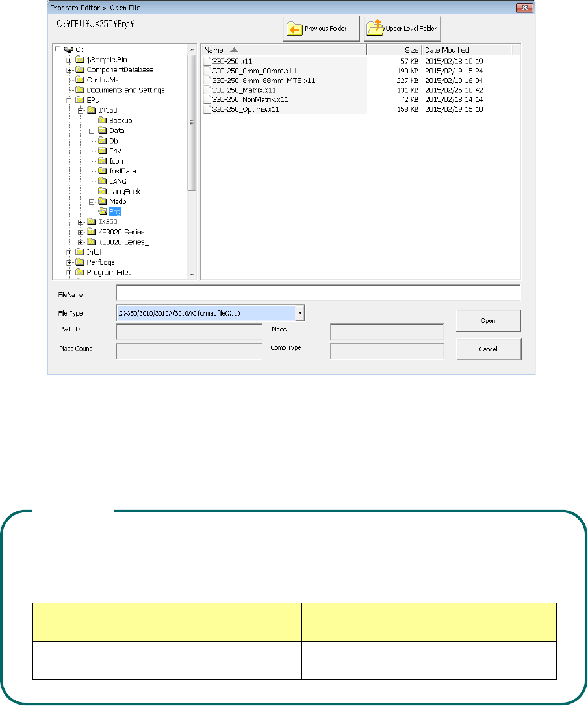Click the $Recycle.Bin folder icon
The width and height of the screenshot is (588, 706).
tap(80, 60)
